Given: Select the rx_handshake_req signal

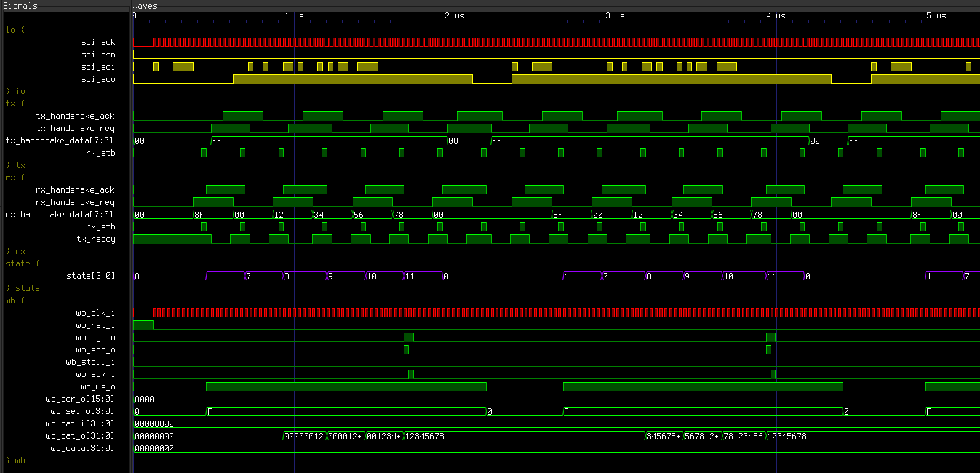Looking at the screenshot, I should 75,202.
